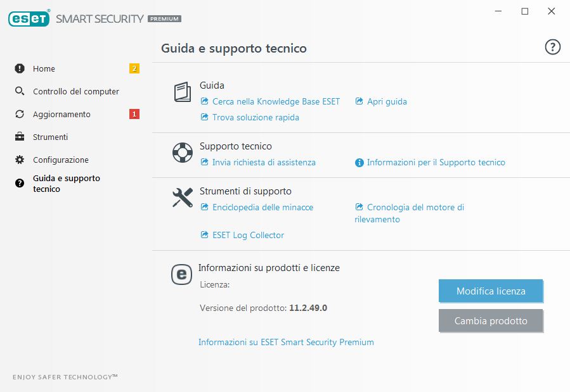This screenshot has height=392, width=570.
Task: Open Cerca nella Knowledge Base ESET link
Action: click(276, 101)
